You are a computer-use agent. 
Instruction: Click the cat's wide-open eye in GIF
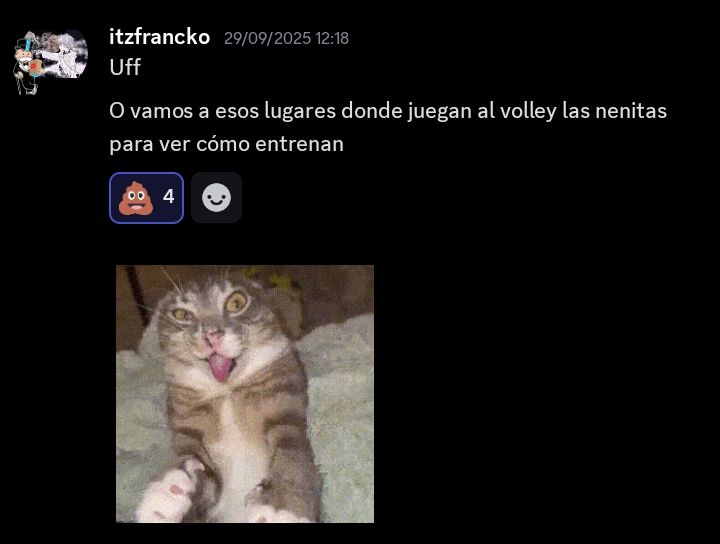(237, 302)
